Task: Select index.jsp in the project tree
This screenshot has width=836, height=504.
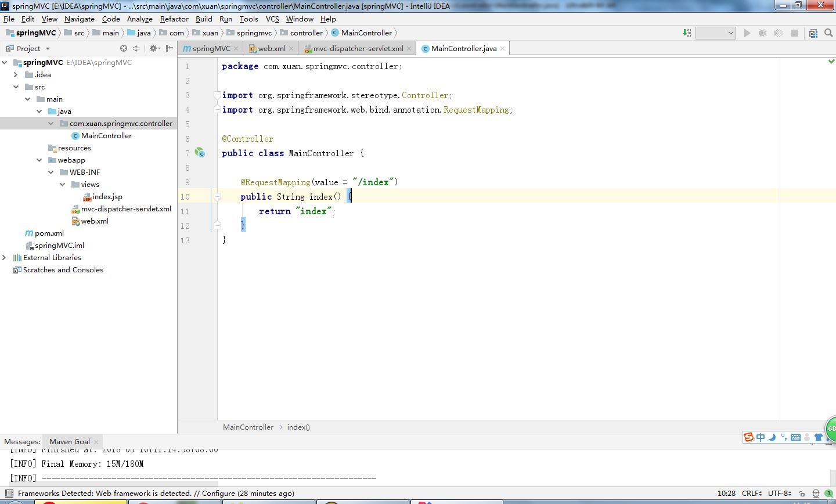Action: (103, 196)
